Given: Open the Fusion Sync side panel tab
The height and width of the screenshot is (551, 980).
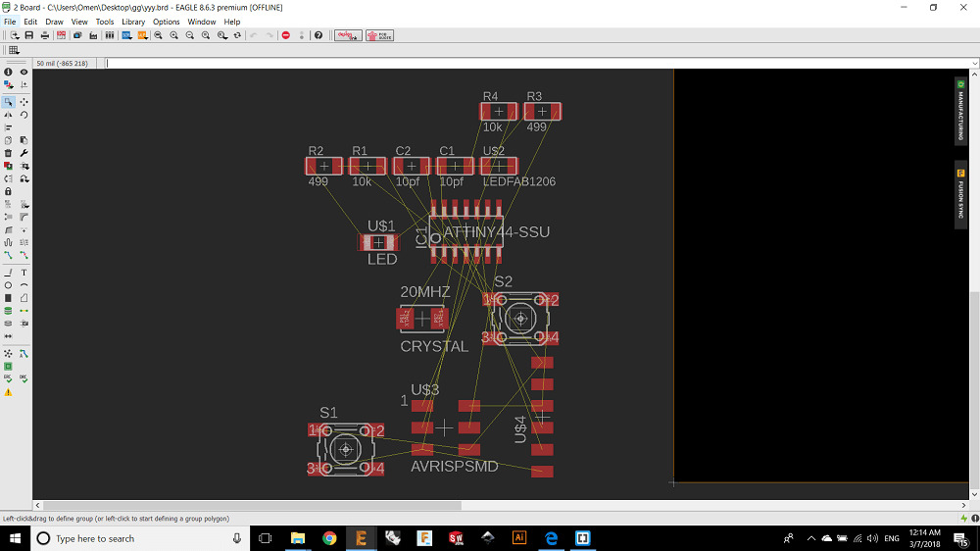Looking at the screenshot, I should click(960, 195).
